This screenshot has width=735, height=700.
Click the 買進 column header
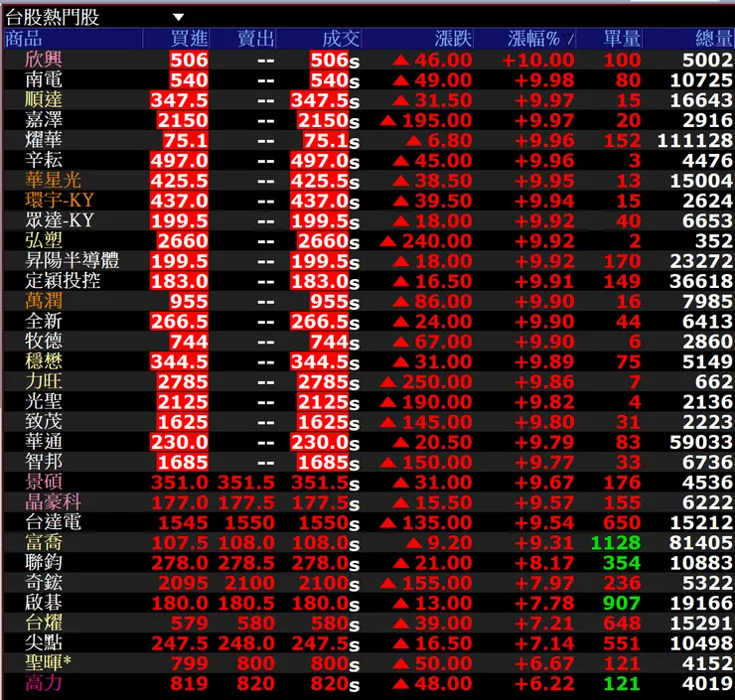tap(190, 39)
